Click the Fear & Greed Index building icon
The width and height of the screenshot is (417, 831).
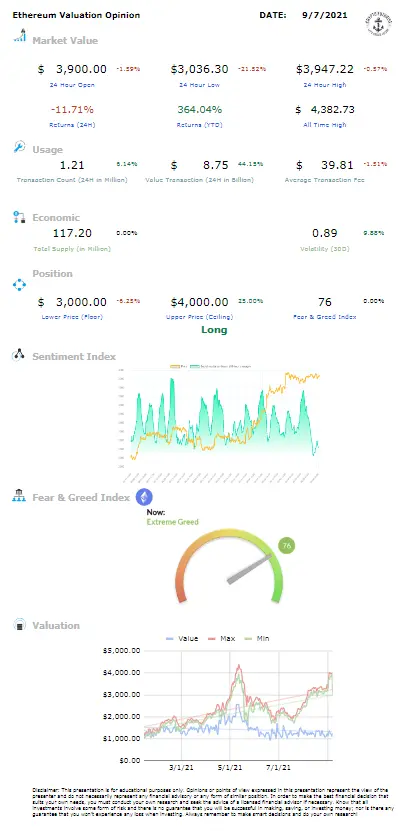tap(20, 496)
